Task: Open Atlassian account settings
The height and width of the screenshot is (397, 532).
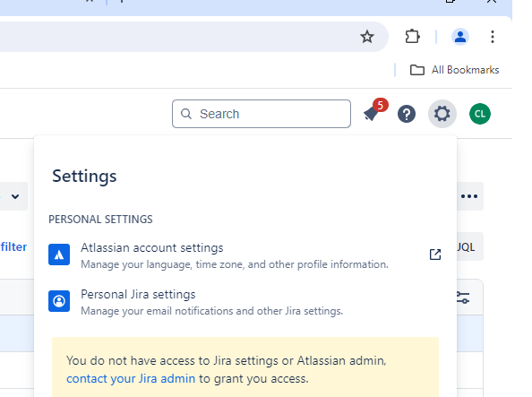Action: point(245,255)
